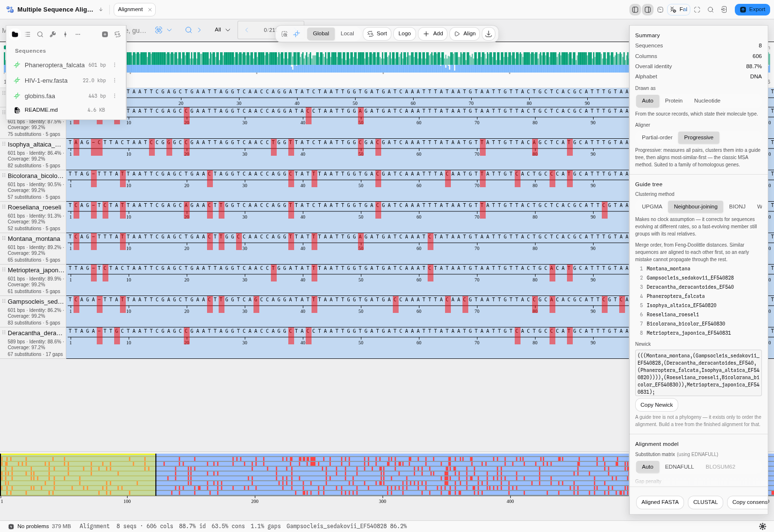The width and height of the screenshot is (774, 532).
Task: Click the add new item plus square icon
Action: (105, 34)
